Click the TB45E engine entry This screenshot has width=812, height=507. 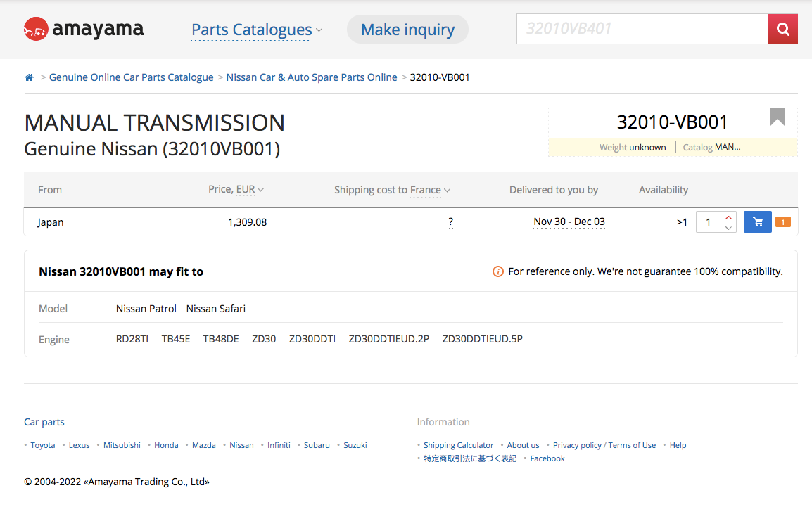175,340
